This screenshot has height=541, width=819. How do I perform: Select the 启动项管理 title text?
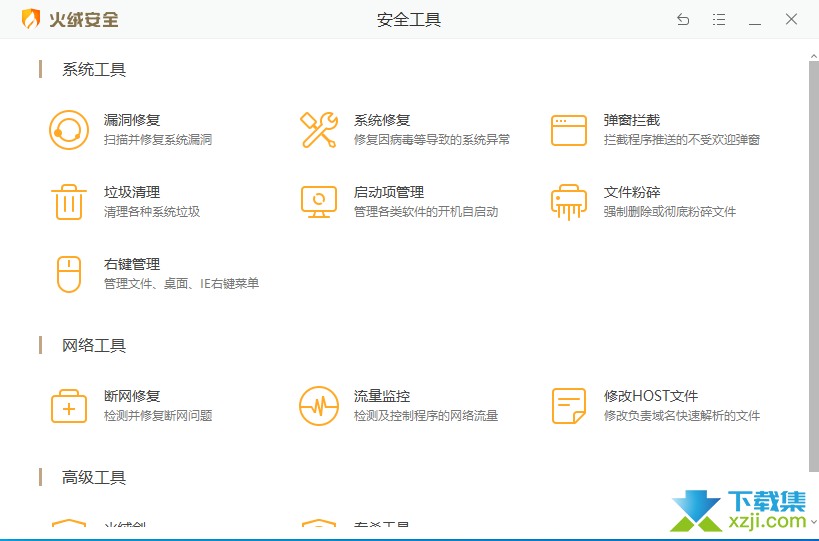coord(389,192)
